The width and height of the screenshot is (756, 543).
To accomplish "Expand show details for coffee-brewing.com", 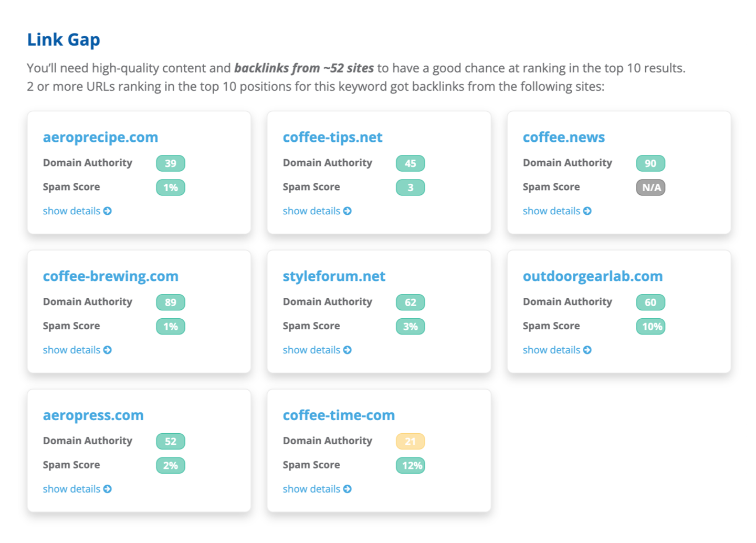I will (77, 350).
